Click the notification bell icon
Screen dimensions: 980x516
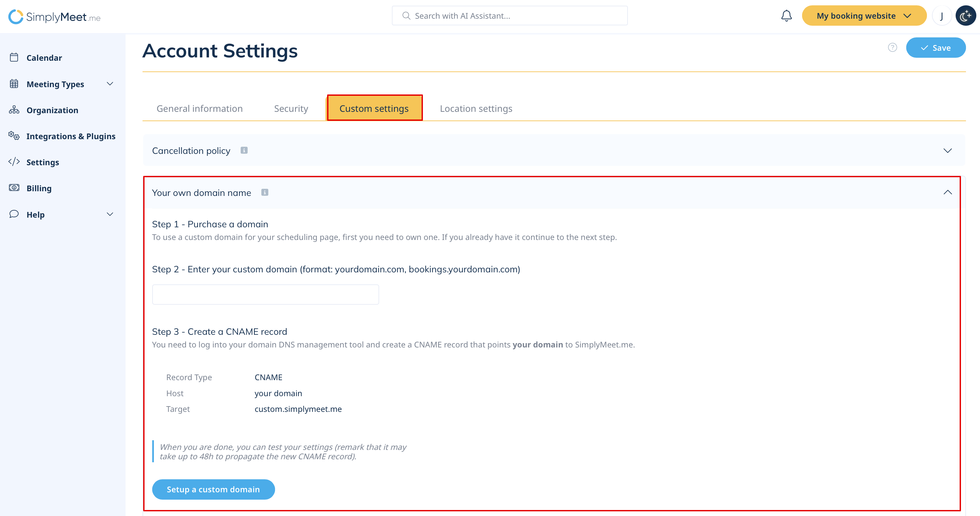[x=786, y=16]
